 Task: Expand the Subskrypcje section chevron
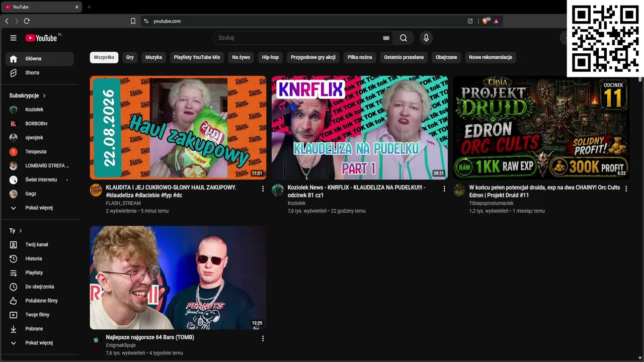tap(44, 96)
